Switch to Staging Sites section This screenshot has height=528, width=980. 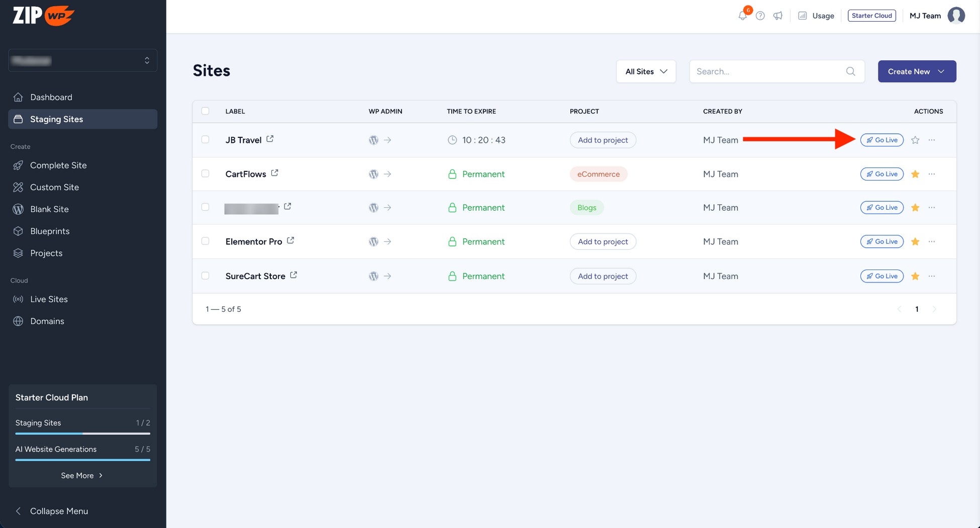[56, 119]
